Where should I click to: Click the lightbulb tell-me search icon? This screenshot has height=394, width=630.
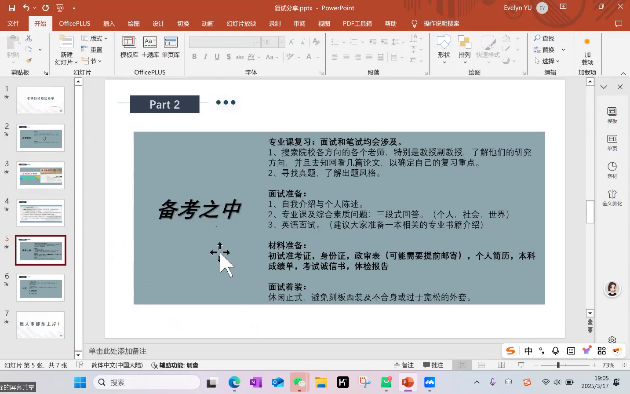click(x=414, y=24)
